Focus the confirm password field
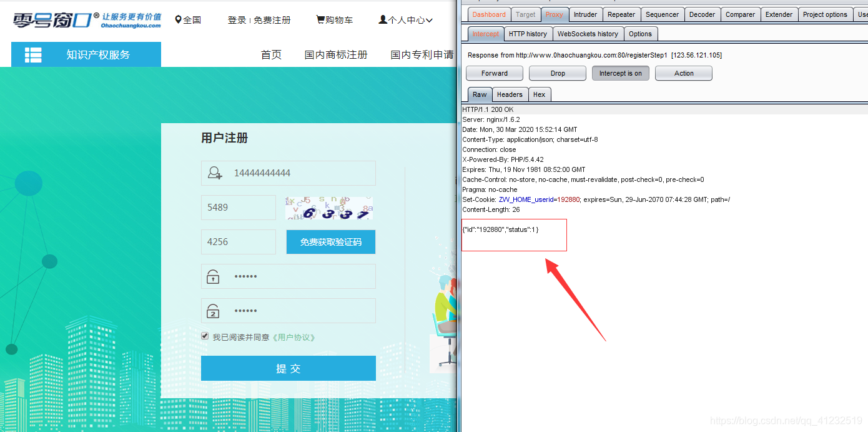The width and height of the screenshot is (868, 432). coord(289,311)
